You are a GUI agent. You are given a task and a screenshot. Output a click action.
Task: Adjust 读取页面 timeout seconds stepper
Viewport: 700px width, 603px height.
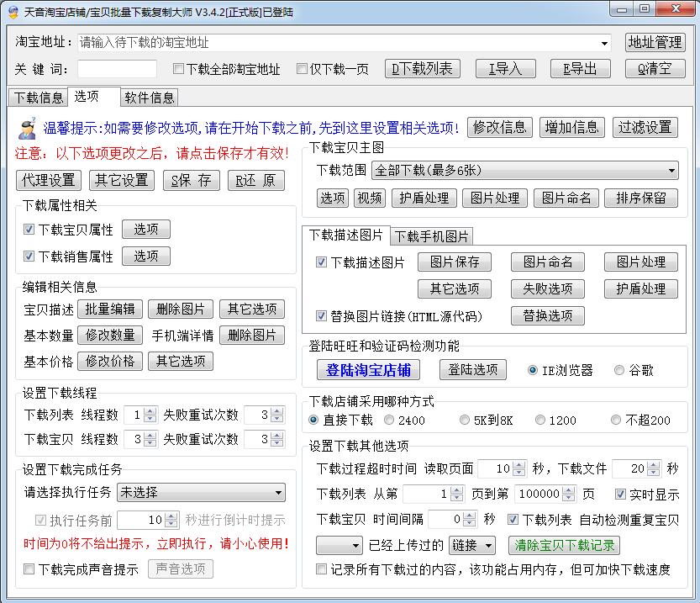coord(519,468)
